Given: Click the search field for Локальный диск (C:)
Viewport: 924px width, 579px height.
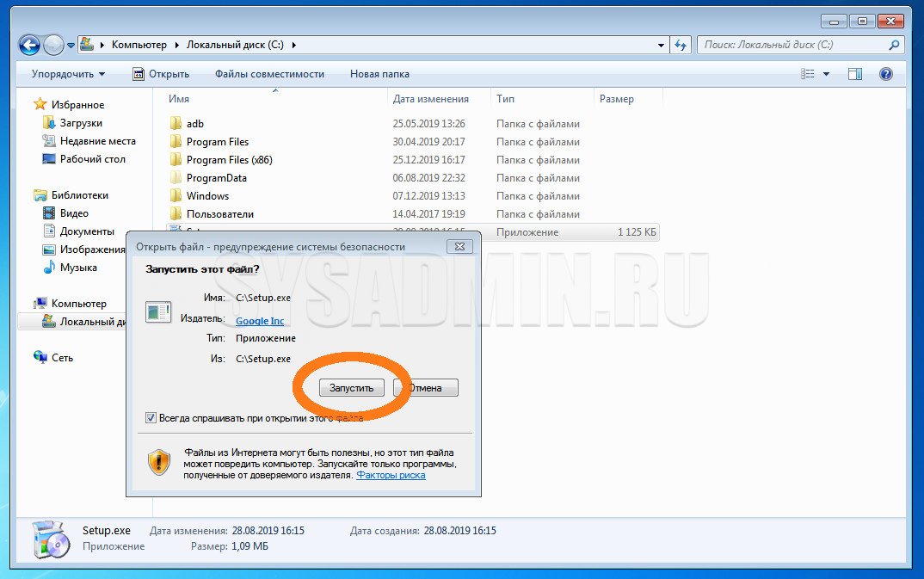Looking at the screenshot, I should point(792,45).
